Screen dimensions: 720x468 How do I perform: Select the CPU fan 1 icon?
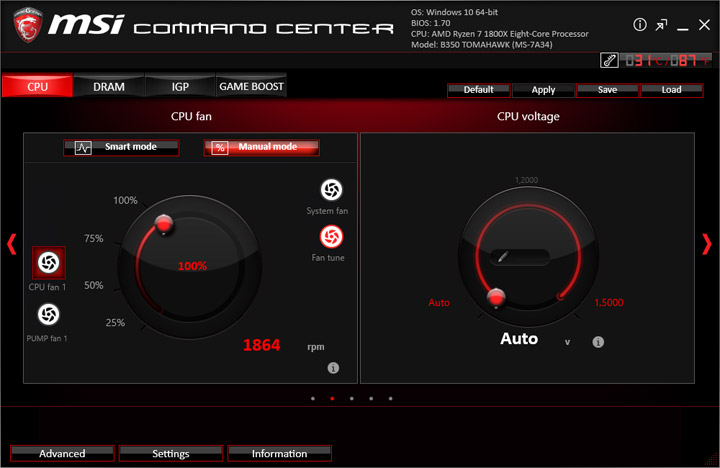tap(49, 263)
